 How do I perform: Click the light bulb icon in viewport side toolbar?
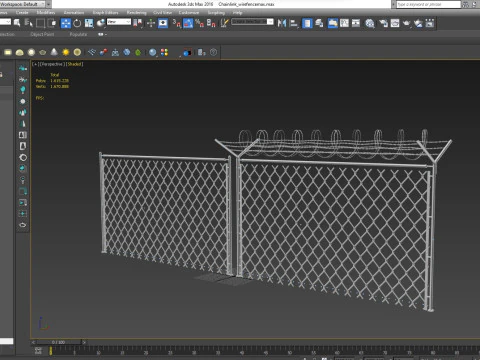[23, 90]
